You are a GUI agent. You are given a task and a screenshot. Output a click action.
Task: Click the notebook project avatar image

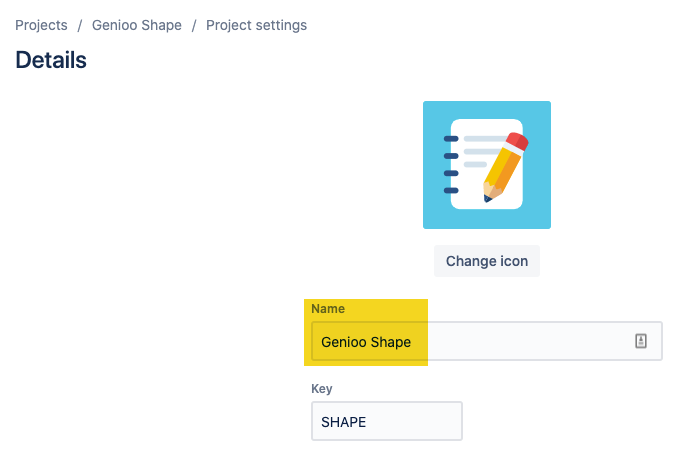[x=487, y=165]
